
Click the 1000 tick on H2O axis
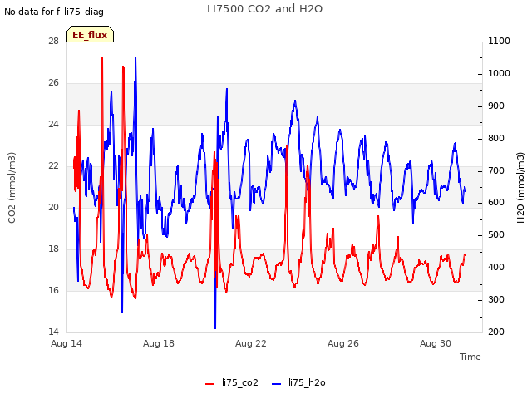pos(499,74)
